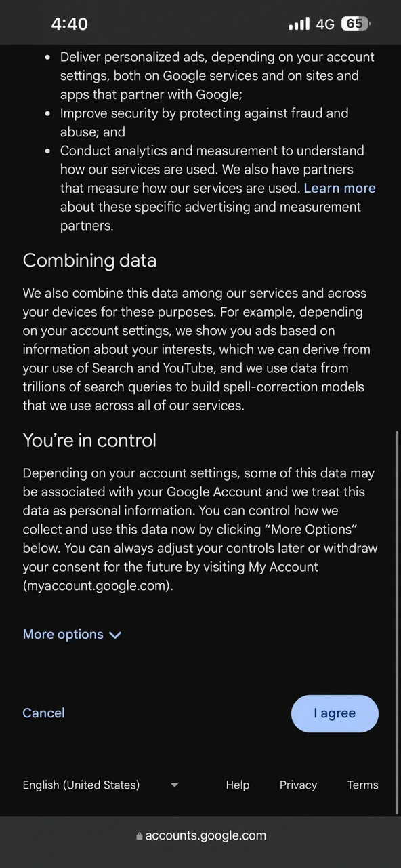Tap the accounts.google.com address bar
Image resolution: width=401 pixels, height=868 pixels.
coord(200,835)
